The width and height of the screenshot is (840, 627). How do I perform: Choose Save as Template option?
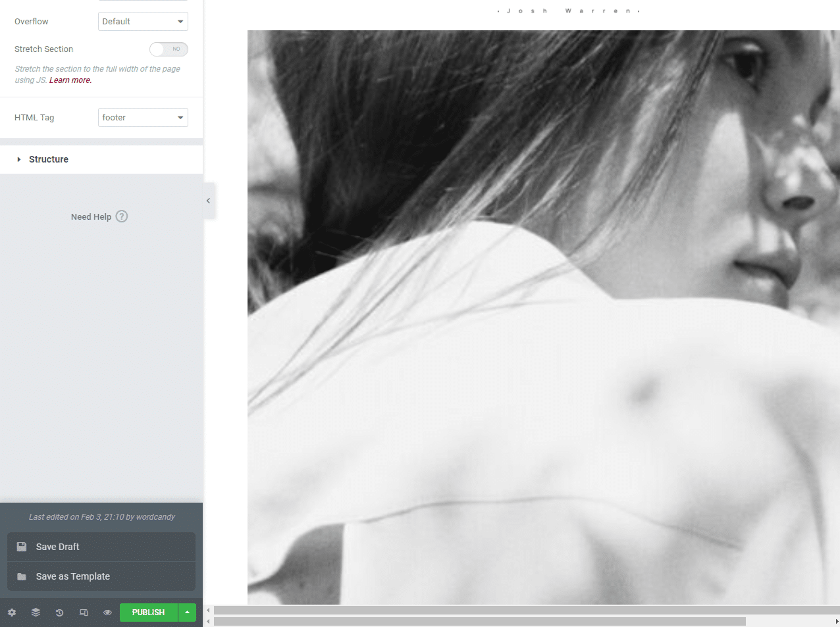point(72,576)
